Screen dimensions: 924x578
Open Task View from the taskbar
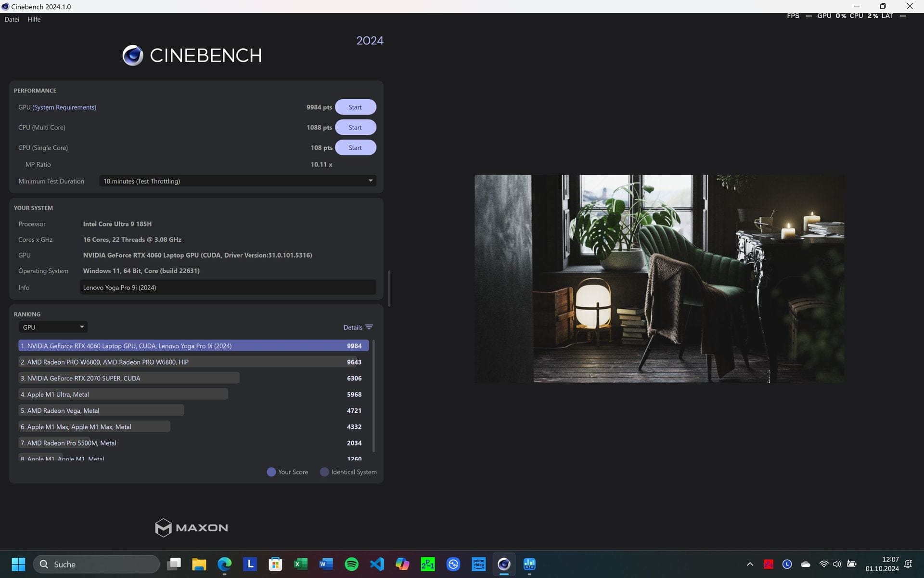[x=174, y=564]
